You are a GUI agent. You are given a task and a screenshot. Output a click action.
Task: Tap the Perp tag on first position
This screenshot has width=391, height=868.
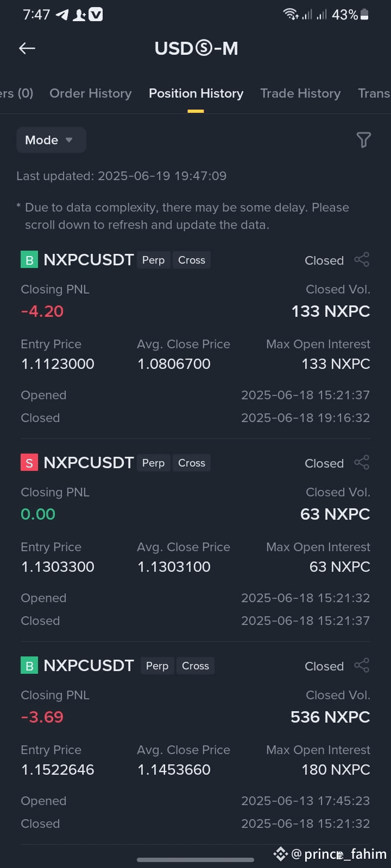click(153, 260)
